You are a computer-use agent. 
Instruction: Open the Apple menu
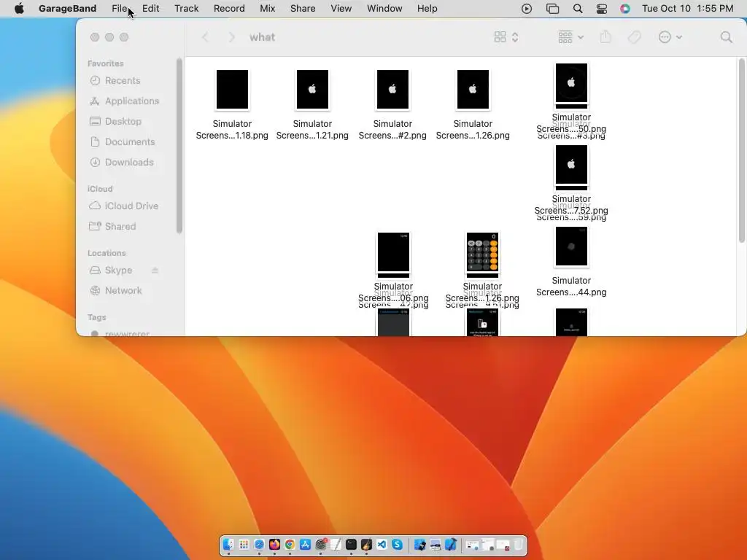(x=19, y=9)
